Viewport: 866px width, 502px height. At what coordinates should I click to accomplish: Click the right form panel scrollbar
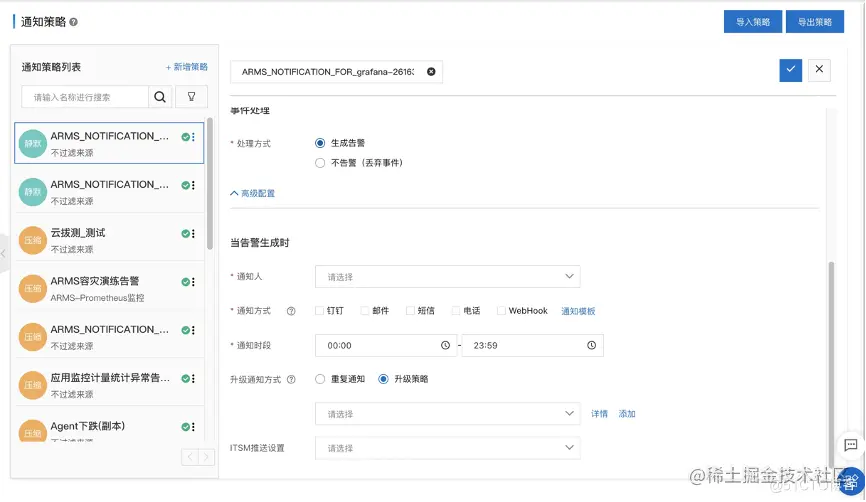[831, 364]
